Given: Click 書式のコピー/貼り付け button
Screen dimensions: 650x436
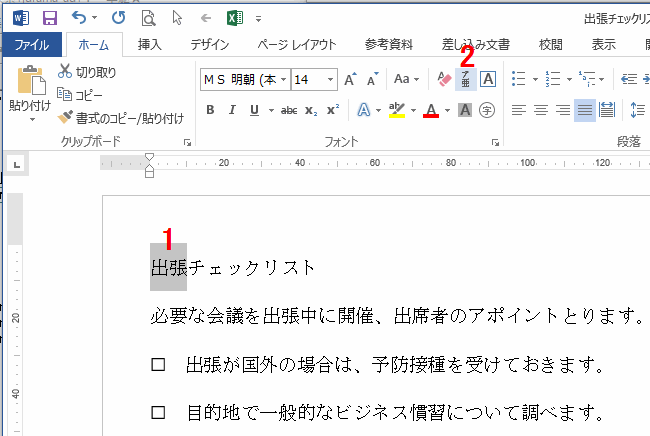Looking at the screenshot, I should [121, 118].
